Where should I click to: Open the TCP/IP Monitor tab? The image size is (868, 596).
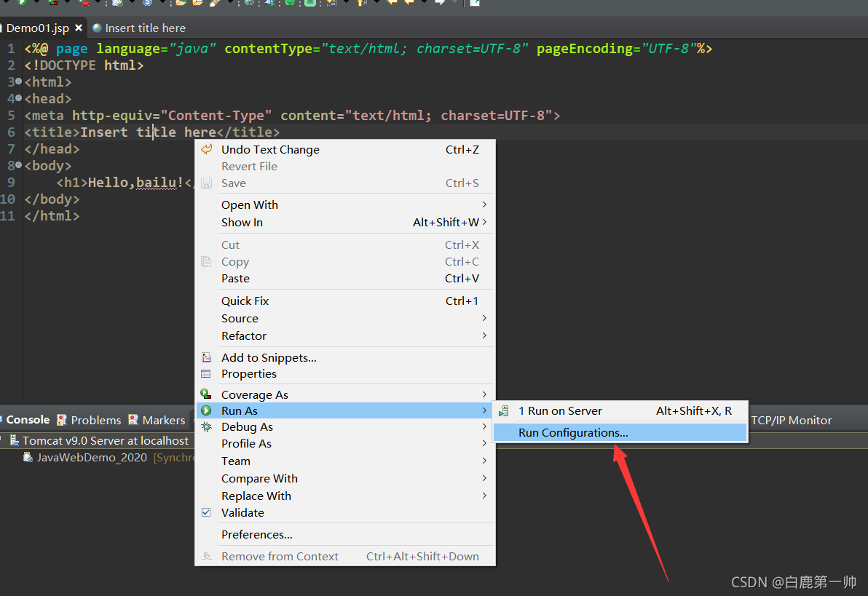tap(791, 421)
